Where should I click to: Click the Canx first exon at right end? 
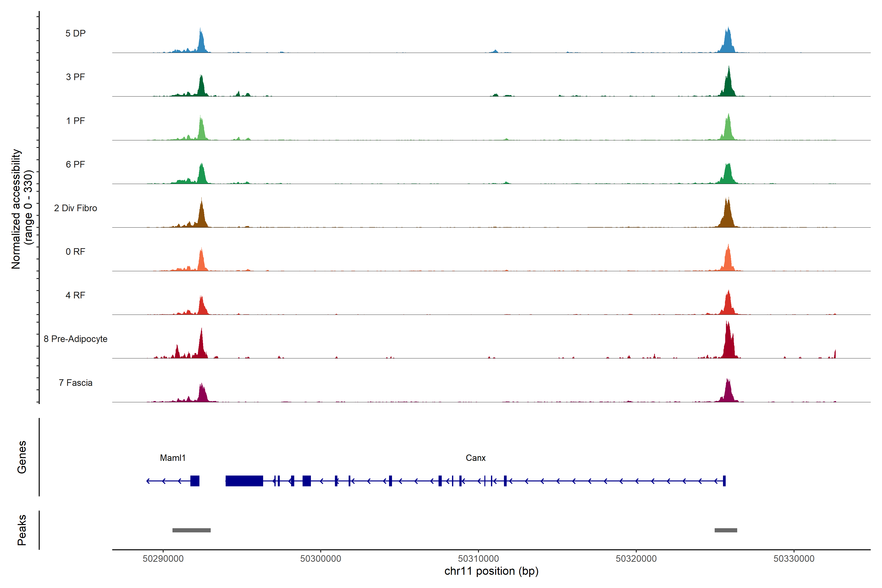pyautogui.click(x=724, y=481)
